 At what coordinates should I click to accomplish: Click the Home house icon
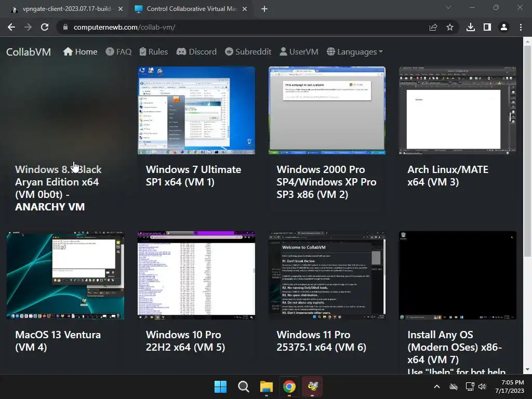pos(68,51)
